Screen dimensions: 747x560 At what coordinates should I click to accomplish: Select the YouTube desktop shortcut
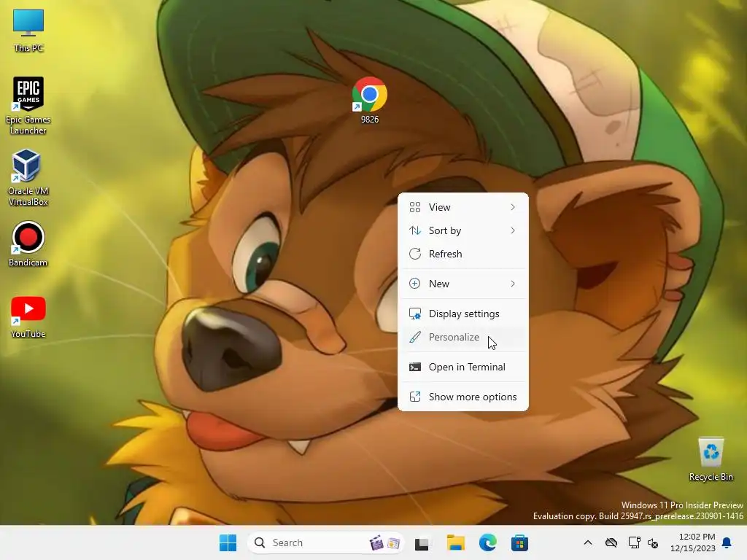pyautogui.click(x=28, y=316)
